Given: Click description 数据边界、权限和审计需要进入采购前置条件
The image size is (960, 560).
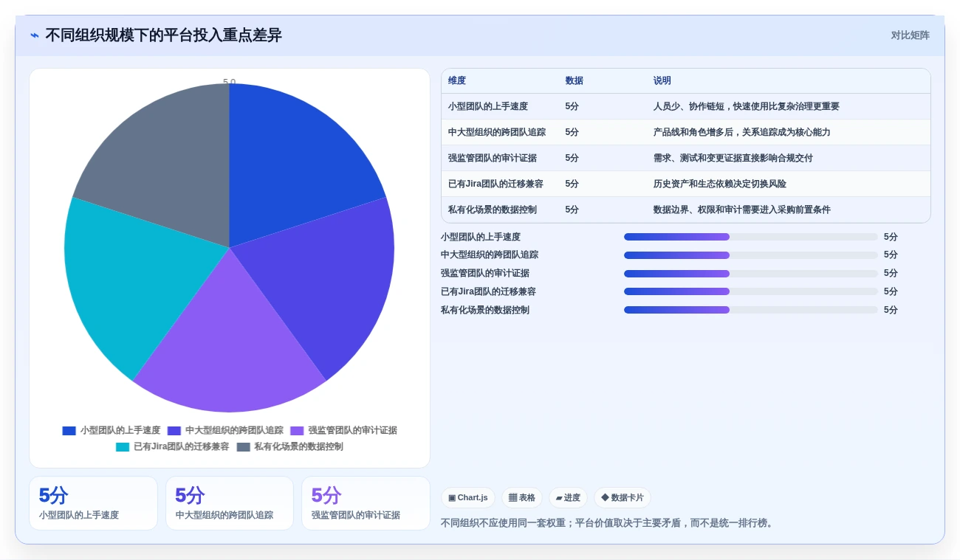Looking at the screenshot, I should click(x=742, y=210).
